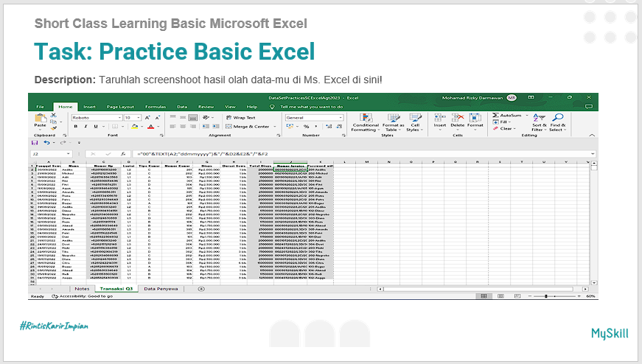Click Tell me what you want to do

coord(311,106)
